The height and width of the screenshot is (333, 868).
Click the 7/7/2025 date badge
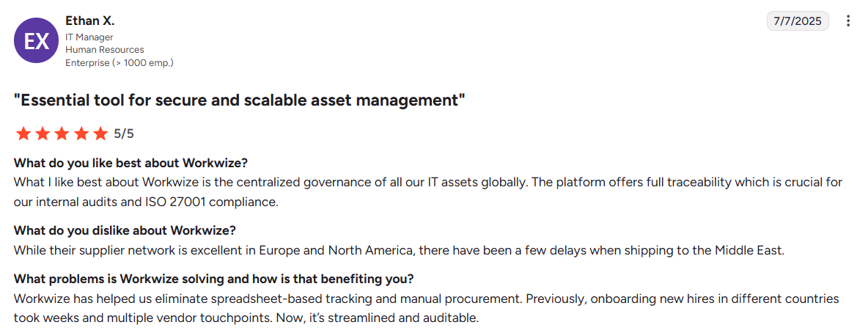pyautogui.click(x=798, y=21)
